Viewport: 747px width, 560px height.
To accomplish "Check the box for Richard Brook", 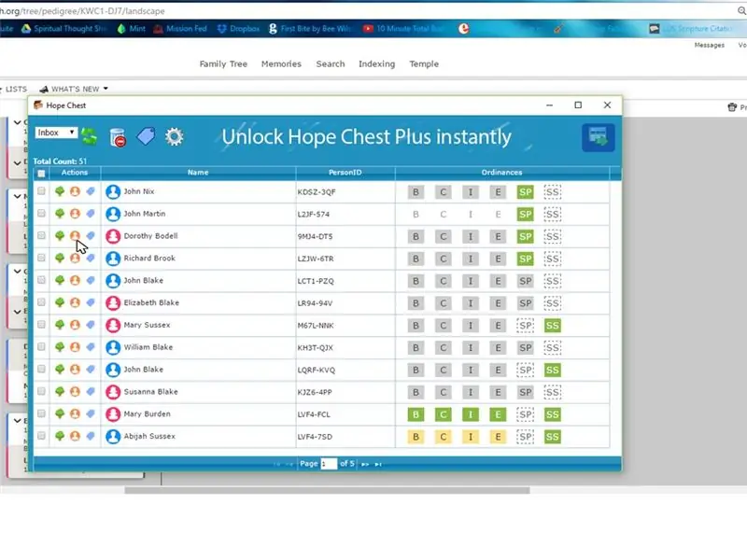I will click(41, 258).
